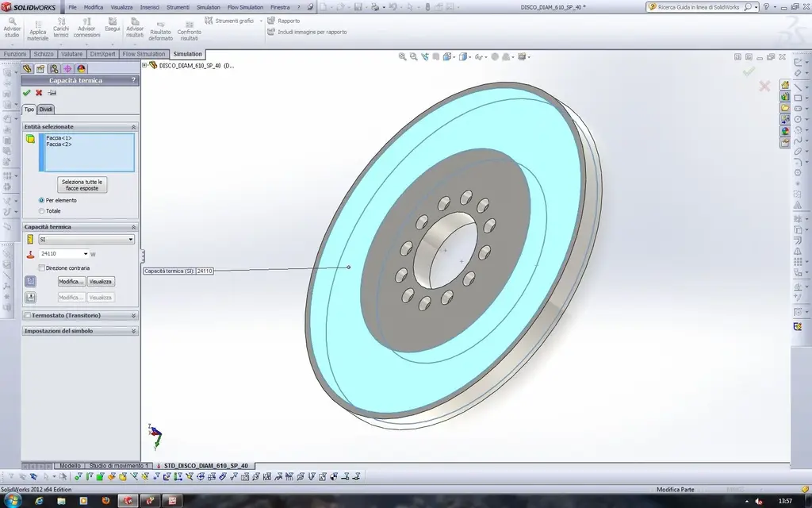Select the Per elemento radio button
Viewport: 812px width, 508px height.
pos(42,200)
